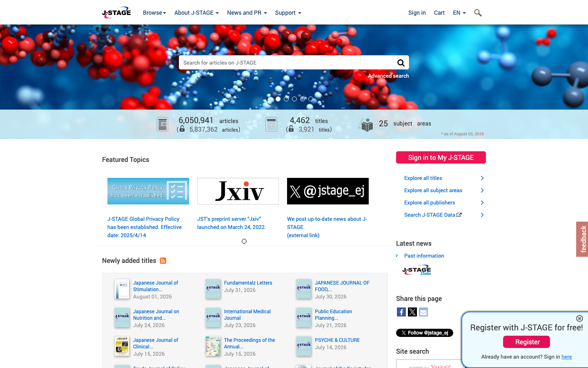Open the RSS feed for Newly added titles

coord(163,261)
